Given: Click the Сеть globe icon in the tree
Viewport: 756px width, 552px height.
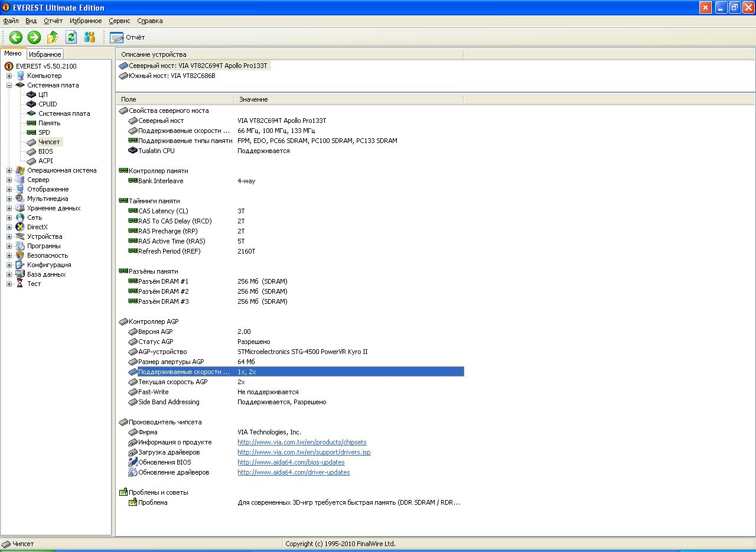Looking at the screenshot, I should point(20,217).
